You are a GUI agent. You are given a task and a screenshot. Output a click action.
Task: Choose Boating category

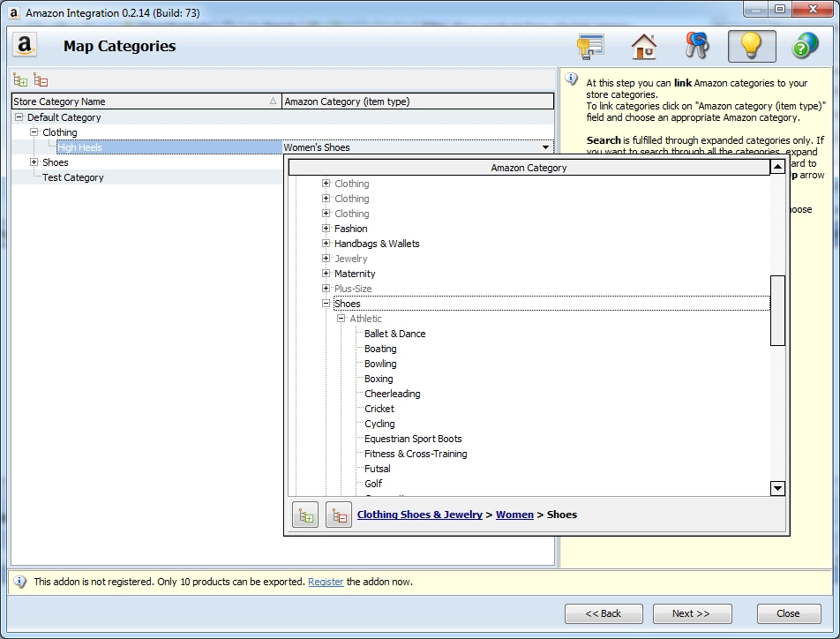[x=380, y=349]
